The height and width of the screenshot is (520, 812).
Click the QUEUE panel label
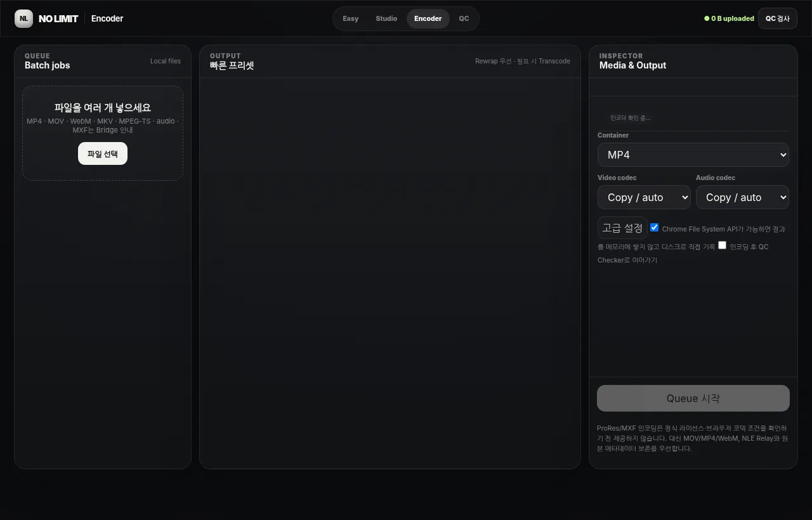point(37,56)
